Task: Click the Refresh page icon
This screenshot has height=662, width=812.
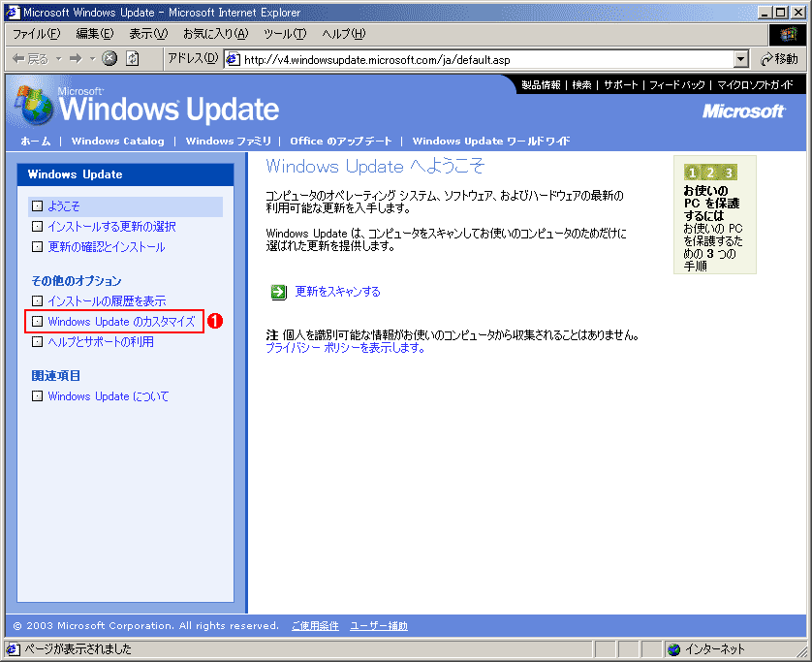Action: [133, 59]
